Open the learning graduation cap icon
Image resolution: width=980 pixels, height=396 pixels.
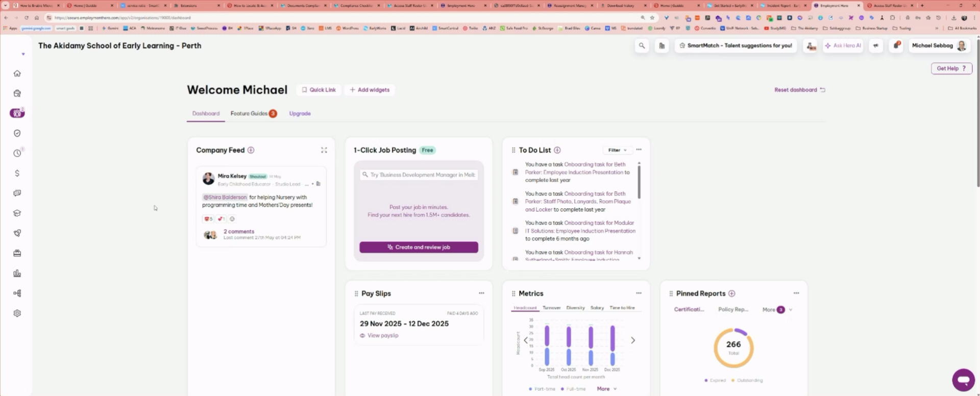(x=17, y=213)
